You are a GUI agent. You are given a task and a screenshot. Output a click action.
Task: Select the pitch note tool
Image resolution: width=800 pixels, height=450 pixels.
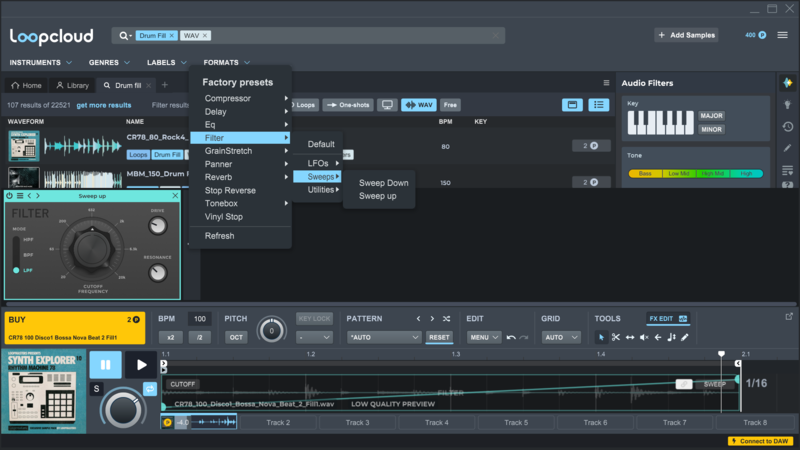(x=671, y=337)
